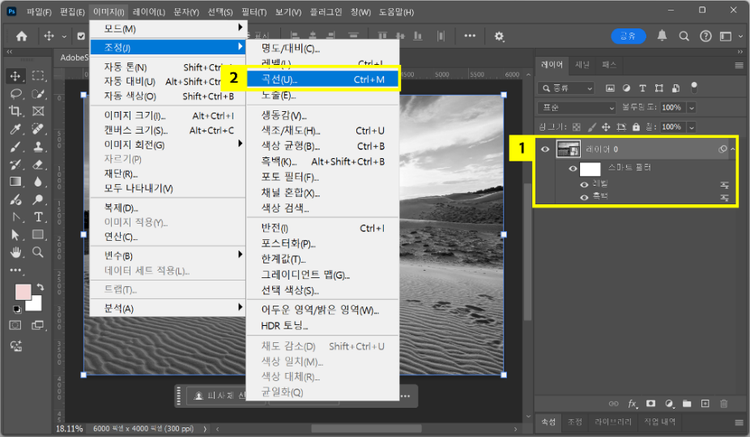Choose 곡선(U) curves menu item
This screenshot has width=750, height=437.
(x=322, y=79)
